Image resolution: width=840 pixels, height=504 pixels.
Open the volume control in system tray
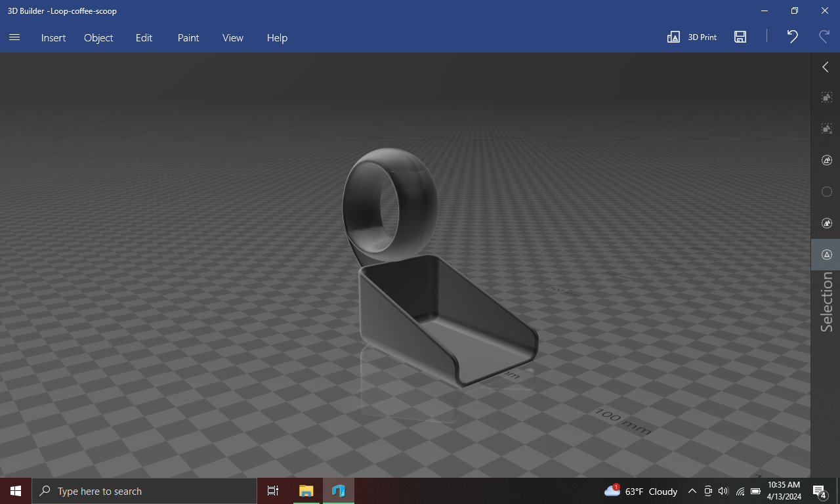(723, 491)
